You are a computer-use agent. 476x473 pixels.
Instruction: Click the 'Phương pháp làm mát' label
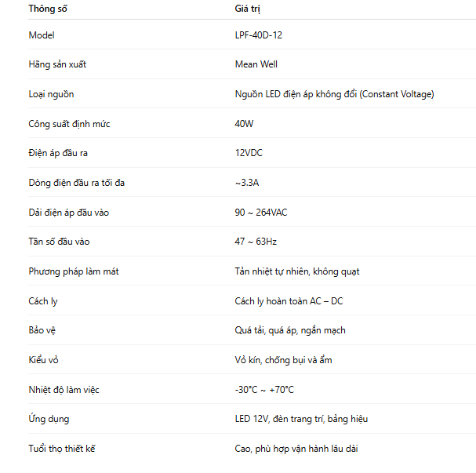click(x=74, y=271)
